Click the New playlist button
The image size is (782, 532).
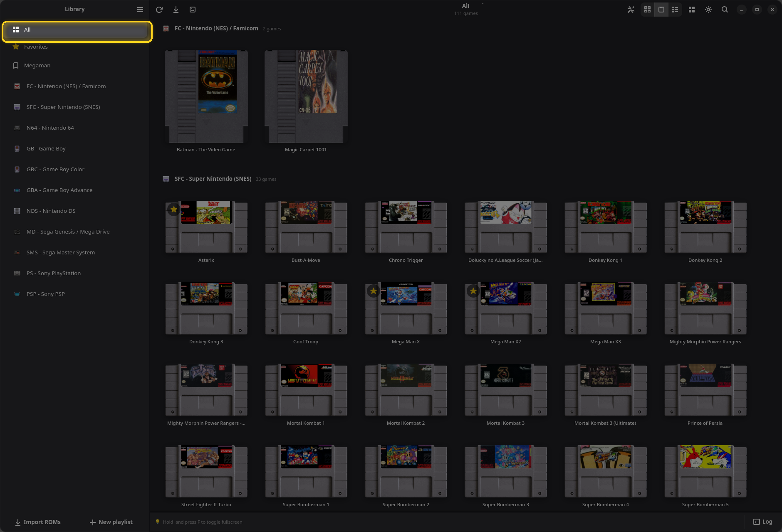pos(111,522)
